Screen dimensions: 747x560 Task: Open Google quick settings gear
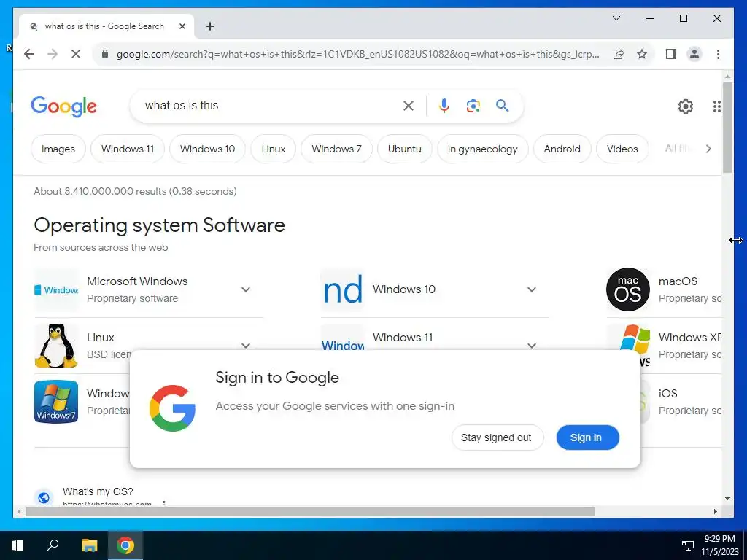(686, 106)
